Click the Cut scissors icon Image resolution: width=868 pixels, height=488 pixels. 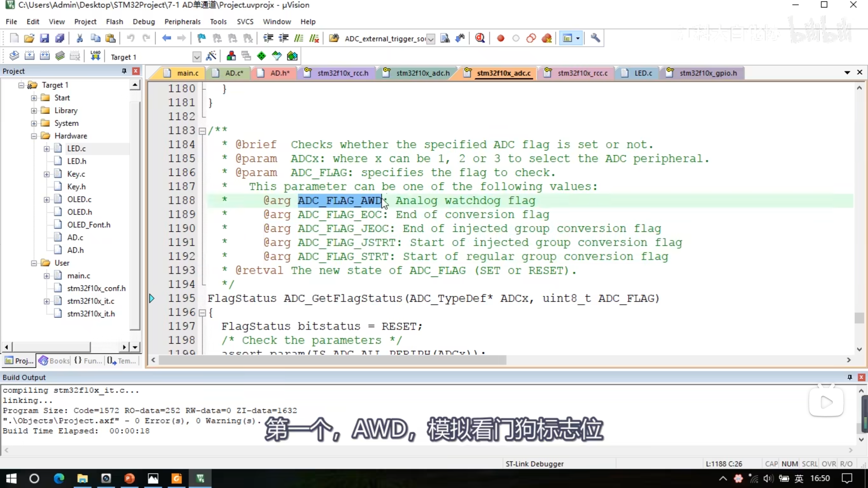(x=80, y=38)
